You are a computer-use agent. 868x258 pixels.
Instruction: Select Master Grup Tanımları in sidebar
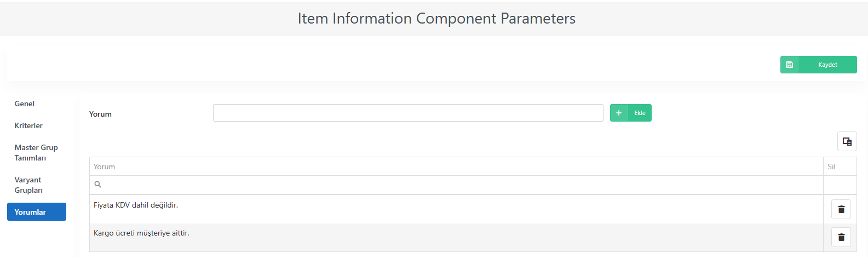(36, 152)
